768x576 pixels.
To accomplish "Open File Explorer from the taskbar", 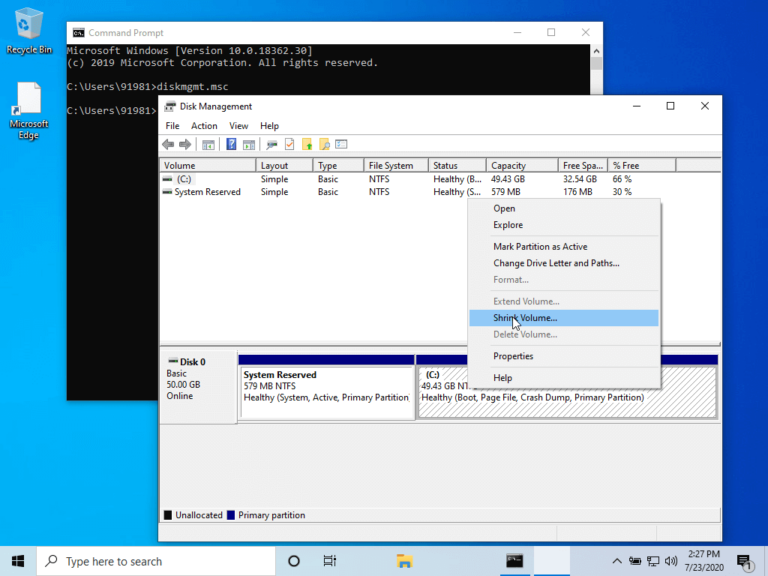I will [x=404, y=561].
